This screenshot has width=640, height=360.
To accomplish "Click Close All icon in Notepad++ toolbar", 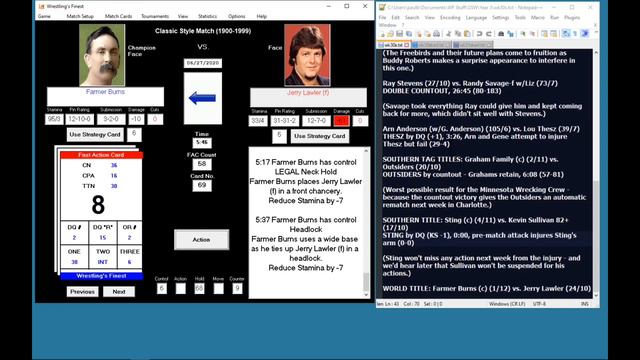I will pos(428,34).
